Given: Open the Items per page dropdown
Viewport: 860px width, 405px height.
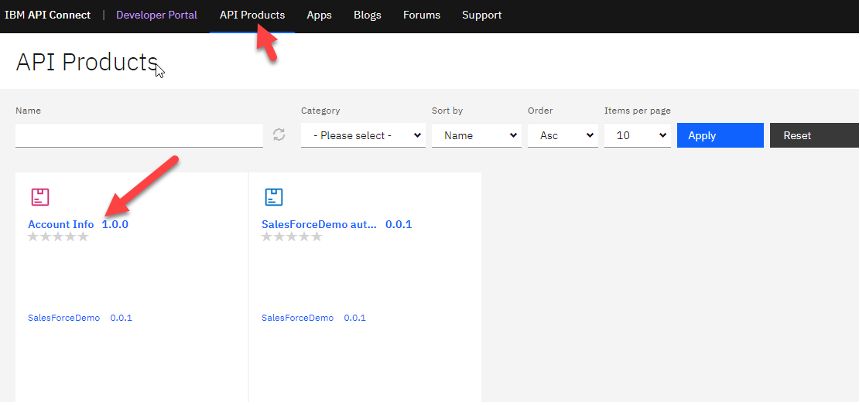Looking at the screenshot, I should point(637,135).
